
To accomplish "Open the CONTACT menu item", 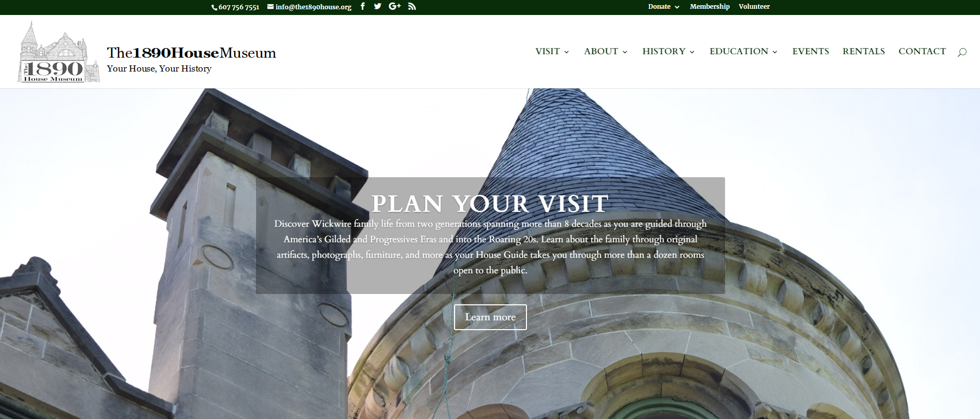I will pos(922,51).
